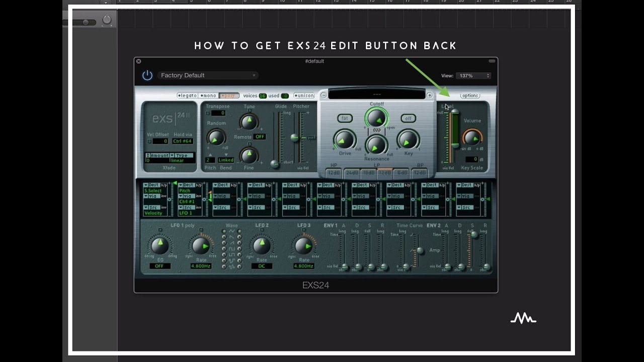Screen dimensions: 644x362
Task: Open the Remote OFF menu
Action: [x=260, y=137]
